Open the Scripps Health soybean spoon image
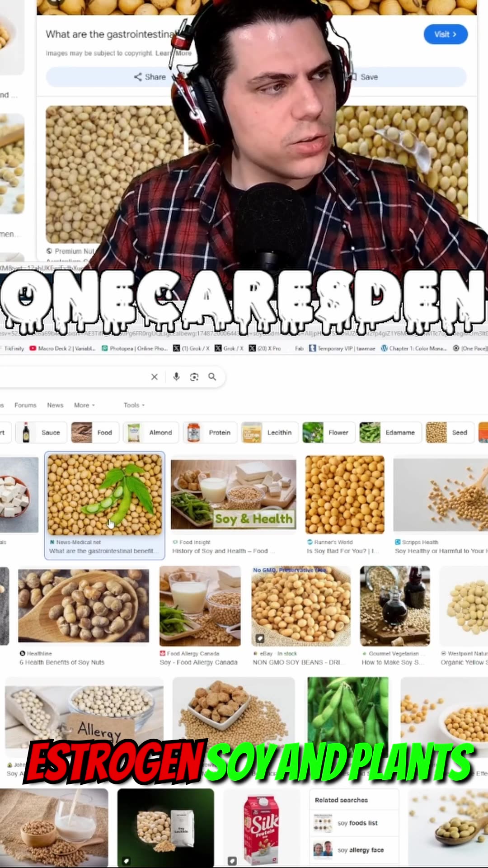 coord(441,495)
